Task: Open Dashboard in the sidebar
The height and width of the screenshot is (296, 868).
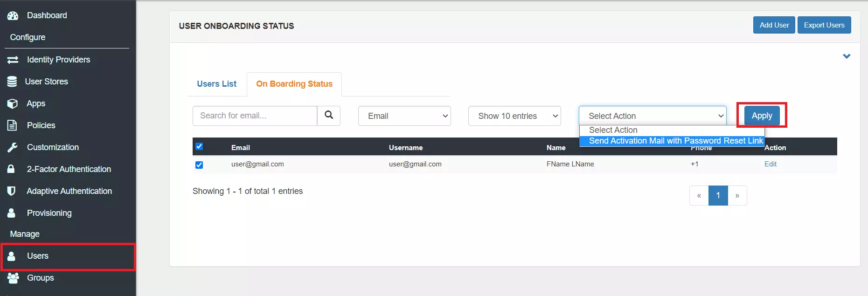Action: tap(47, 15)
